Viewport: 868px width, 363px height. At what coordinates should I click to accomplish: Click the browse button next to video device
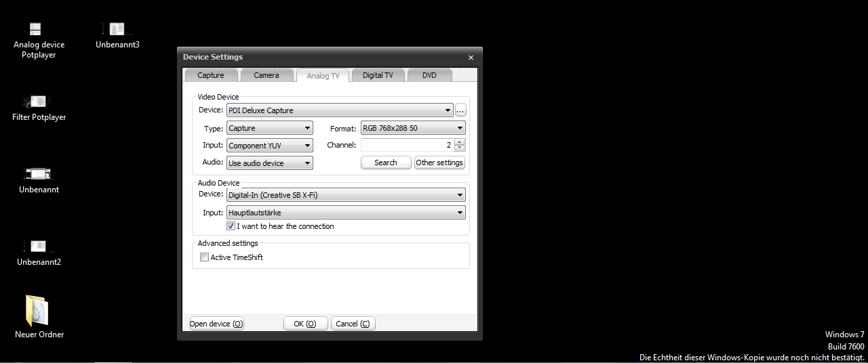pyautogui.click(x=460, y=110)
